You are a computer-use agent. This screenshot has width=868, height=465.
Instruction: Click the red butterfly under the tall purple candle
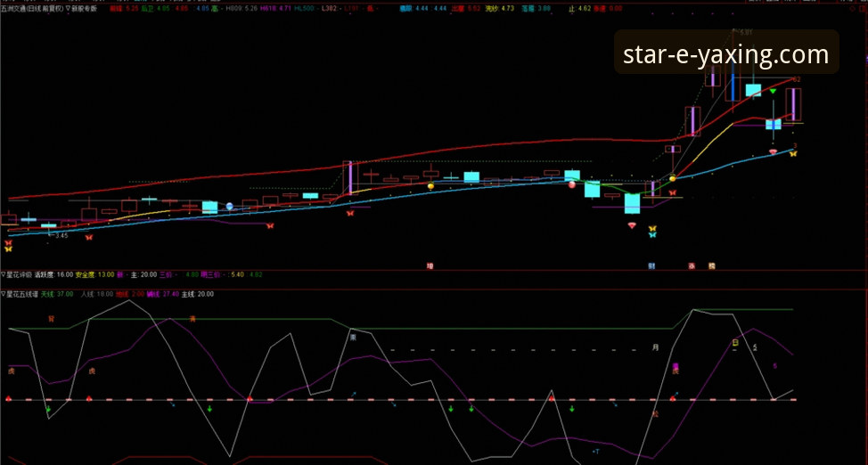(350, 214)
